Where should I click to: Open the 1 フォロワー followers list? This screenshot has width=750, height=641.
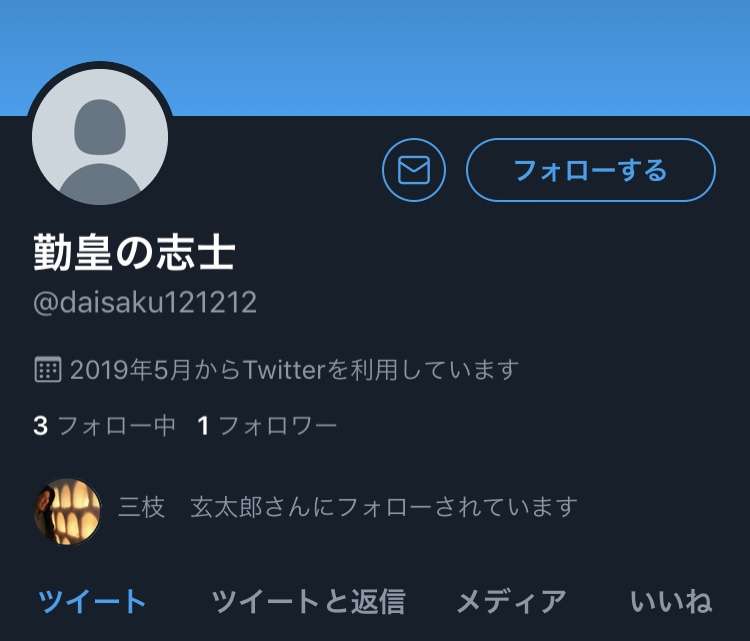[x=267, y=425]
